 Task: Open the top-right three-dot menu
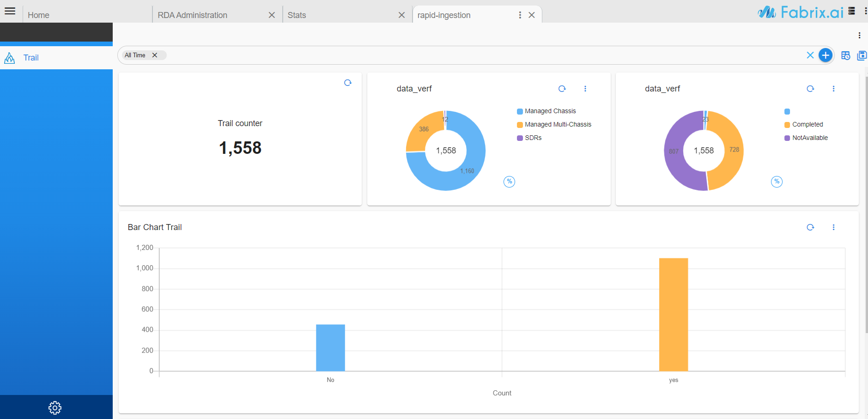tap(859, 35)
